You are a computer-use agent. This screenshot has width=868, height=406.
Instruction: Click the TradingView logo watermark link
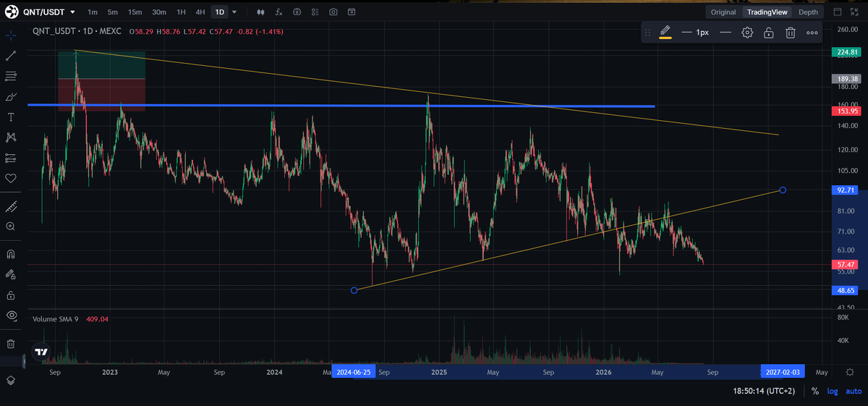[x=41, y=352]
